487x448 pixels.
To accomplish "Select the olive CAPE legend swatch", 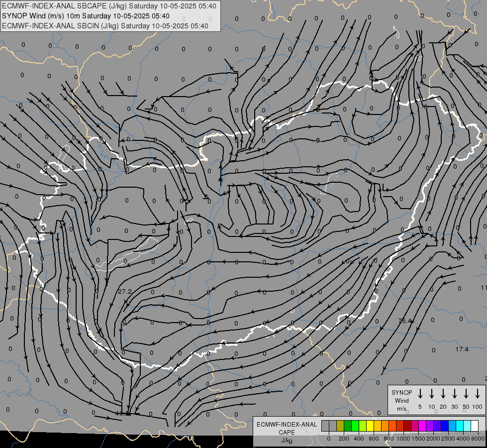I will 340,426.
